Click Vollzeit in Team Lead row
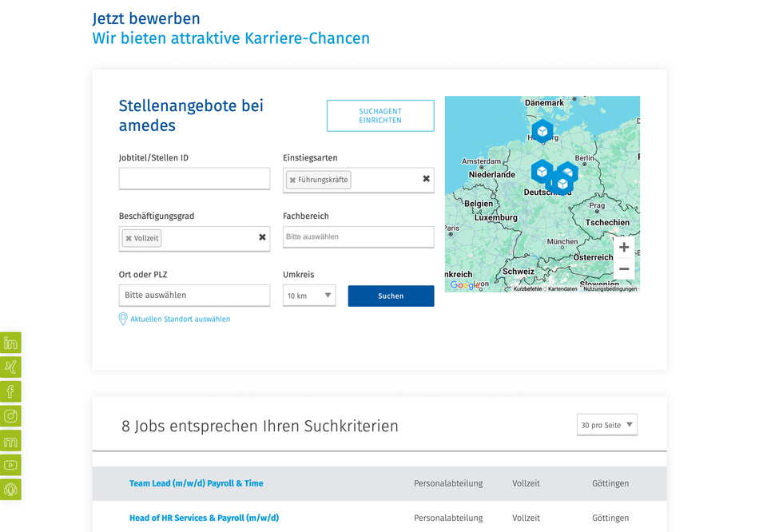Viewport: 759px width, 532px height. pos(526,483)
